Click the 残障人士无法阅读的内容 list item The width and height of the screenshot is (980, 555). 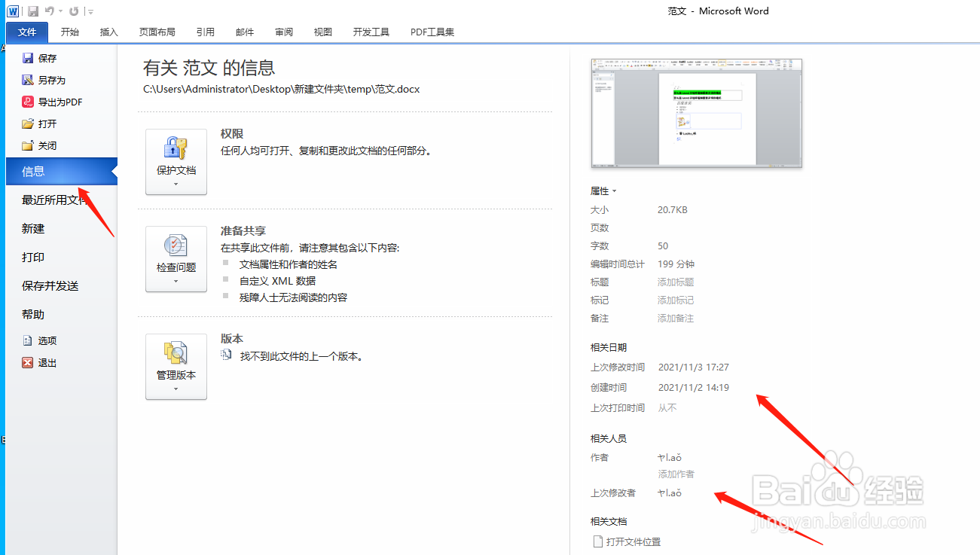coord(294,297)
